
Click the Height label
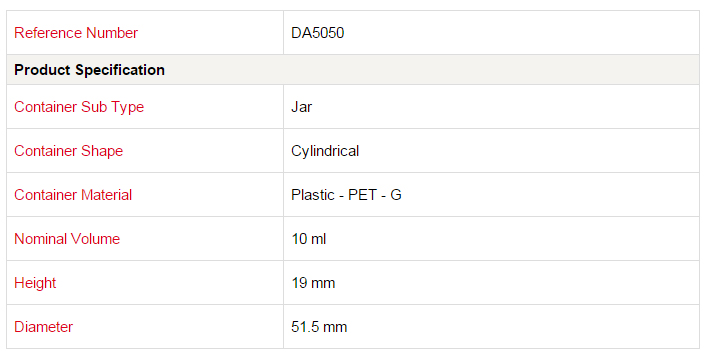coord(35,283)
